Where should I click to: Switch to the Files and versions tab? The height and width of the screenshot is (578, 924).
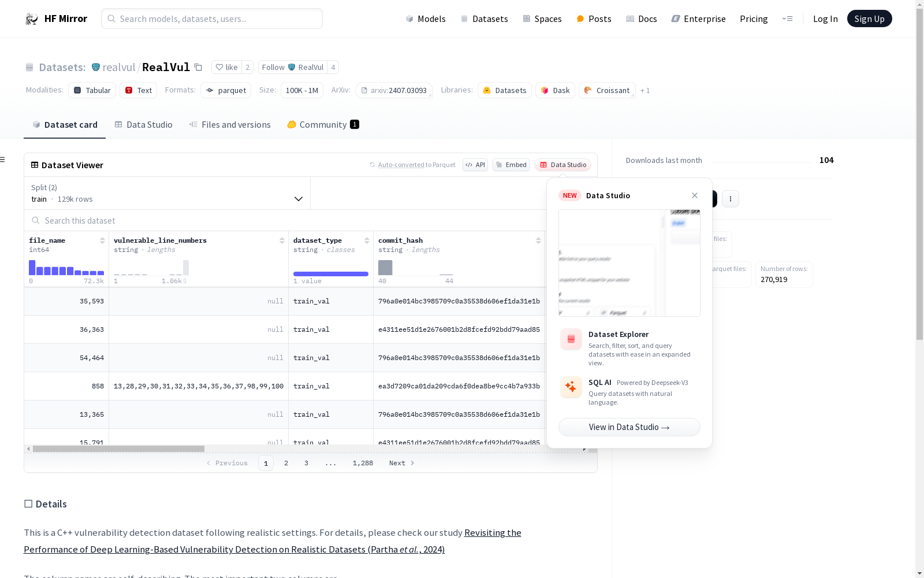230,125
